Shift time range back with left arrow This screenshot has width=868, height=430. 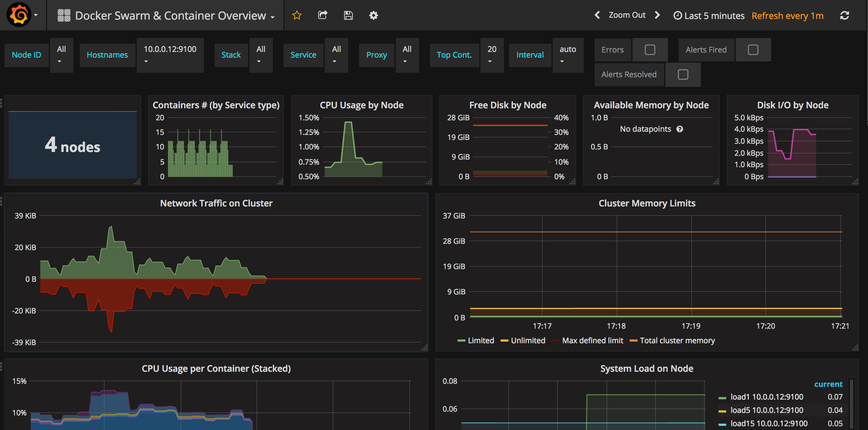(597, 15)
